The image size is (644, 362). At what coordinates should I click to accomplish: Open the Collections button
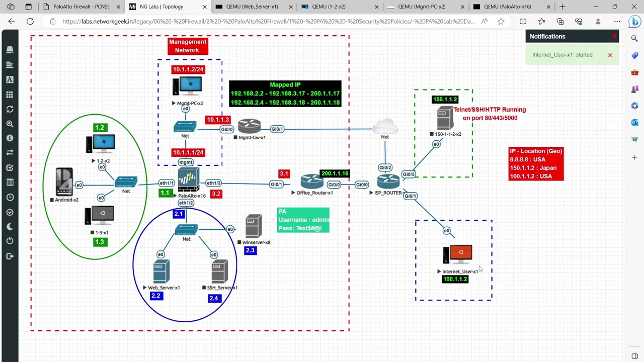coord(560,22)
